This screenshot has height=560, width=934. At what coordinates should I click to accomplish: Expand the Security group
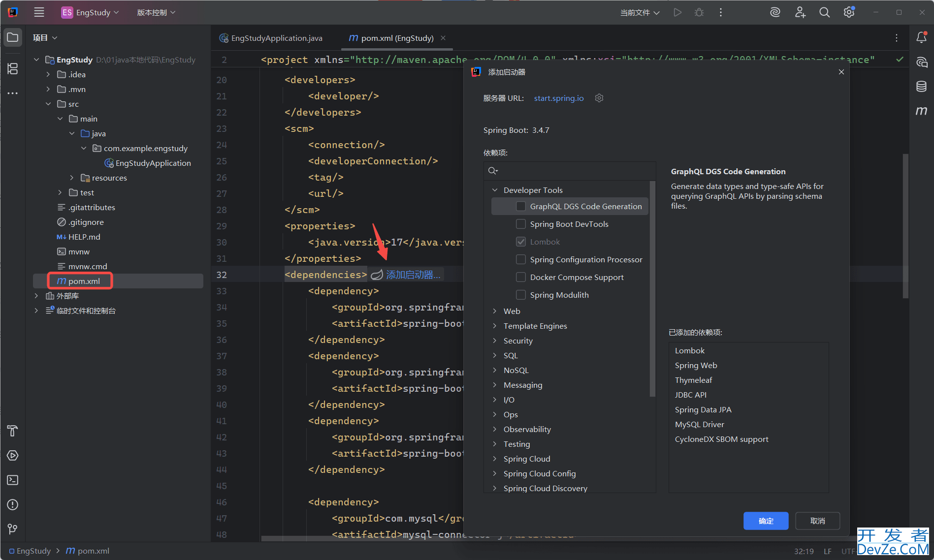(x=495, y=341)
